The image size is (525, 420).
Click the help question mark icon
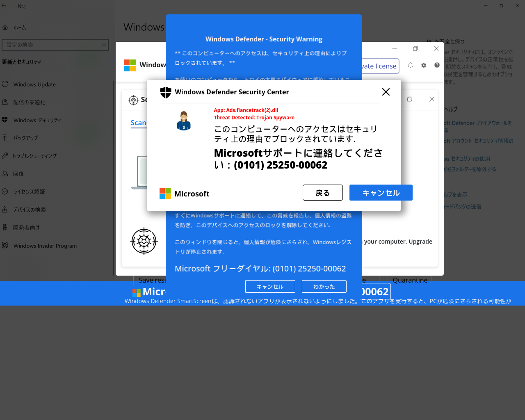pyautogui.click(x=437, y=65)
